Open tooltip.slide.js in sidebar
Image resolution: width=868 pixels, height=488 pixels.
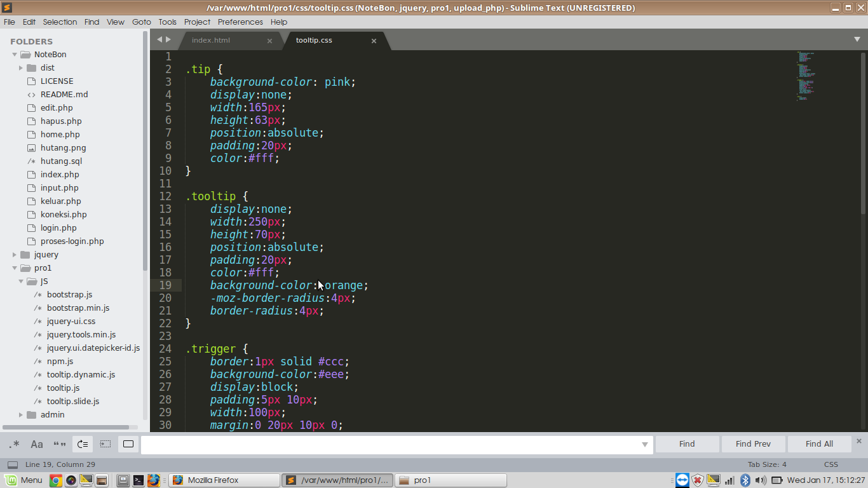click(x=72, y=402)
